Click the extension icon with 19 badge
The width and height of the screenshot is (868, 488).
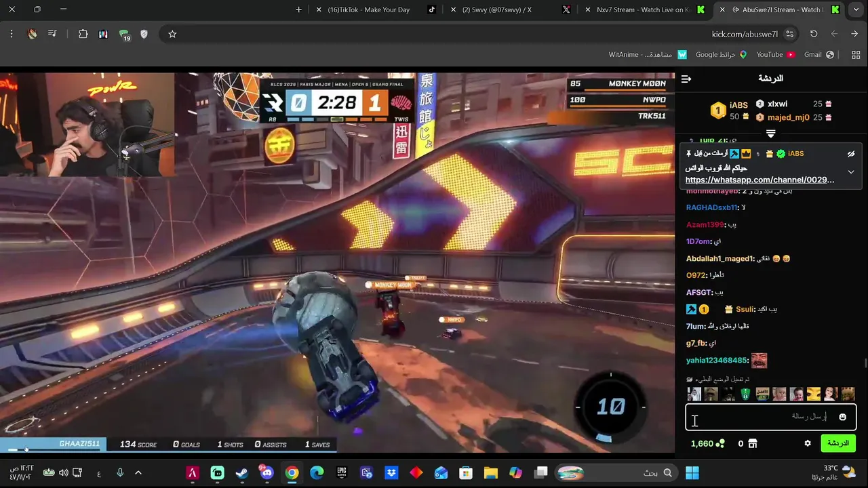124,35
